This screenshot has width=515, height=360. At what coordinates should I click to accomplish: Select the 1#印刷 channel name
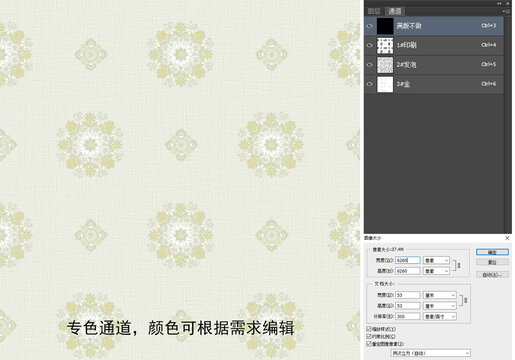click(406, 45)
